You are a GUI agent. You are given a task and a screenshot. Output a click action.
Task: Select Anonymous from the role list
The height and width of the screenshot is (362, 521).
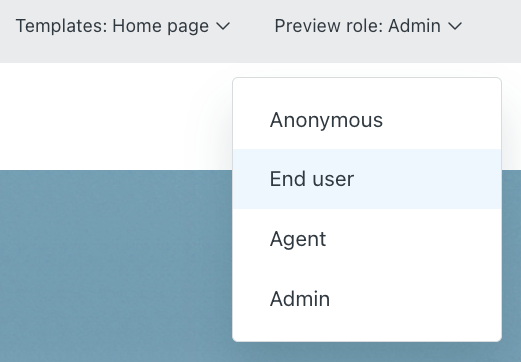[x=367, y=120]
